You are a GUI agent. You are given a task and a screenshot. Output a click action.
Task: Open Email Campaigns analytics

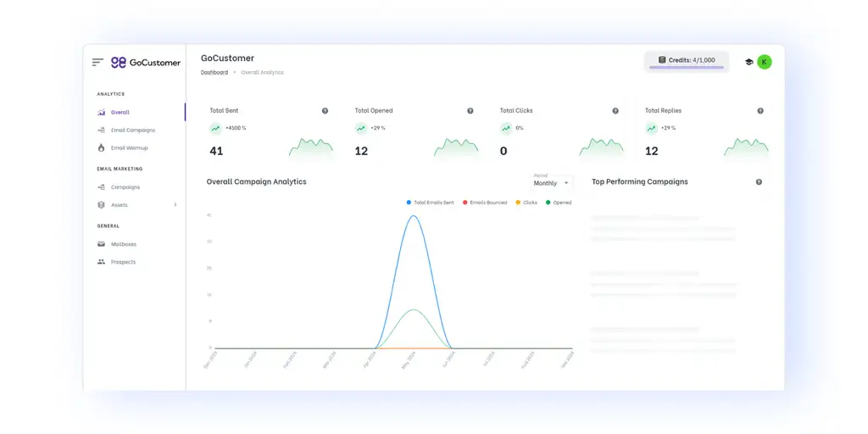[x=133, y=130]
